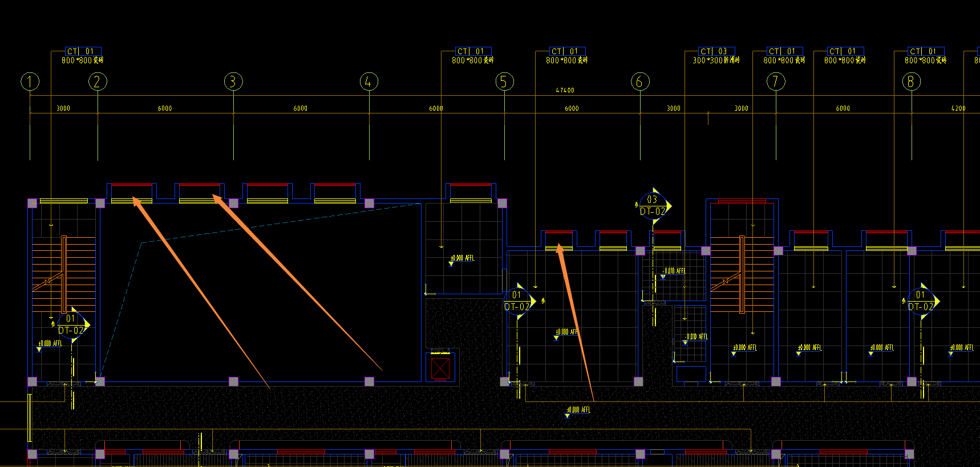The image size is (980, 467).
Task: Click upper -0.010 AFFL mark under 03 marker
Action: [674, 272]
